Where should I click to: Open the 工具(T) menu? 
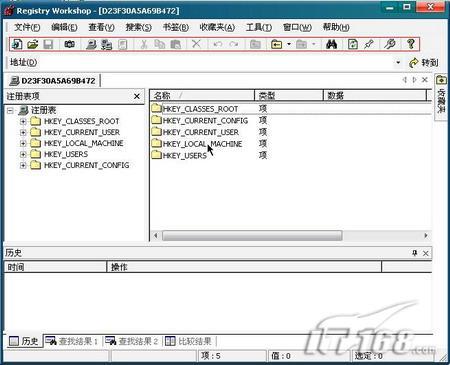point(259,27)
